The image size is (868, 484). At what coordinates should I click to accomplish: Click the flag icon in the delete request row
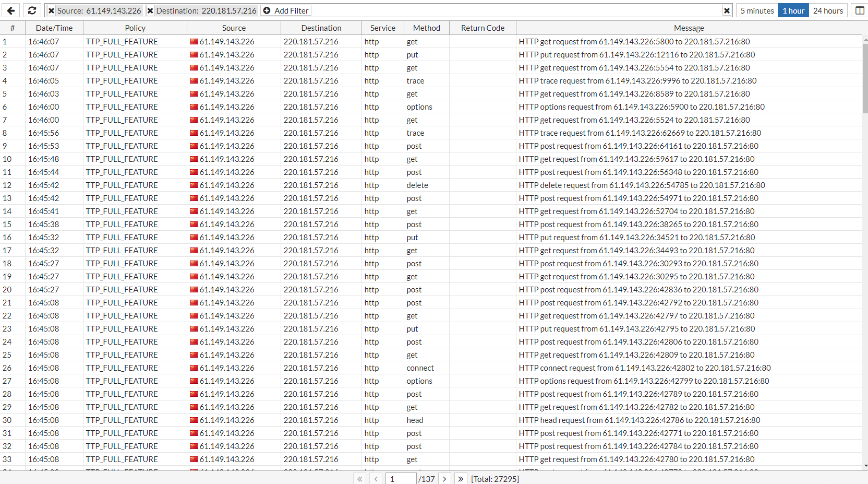click(194, 185)
